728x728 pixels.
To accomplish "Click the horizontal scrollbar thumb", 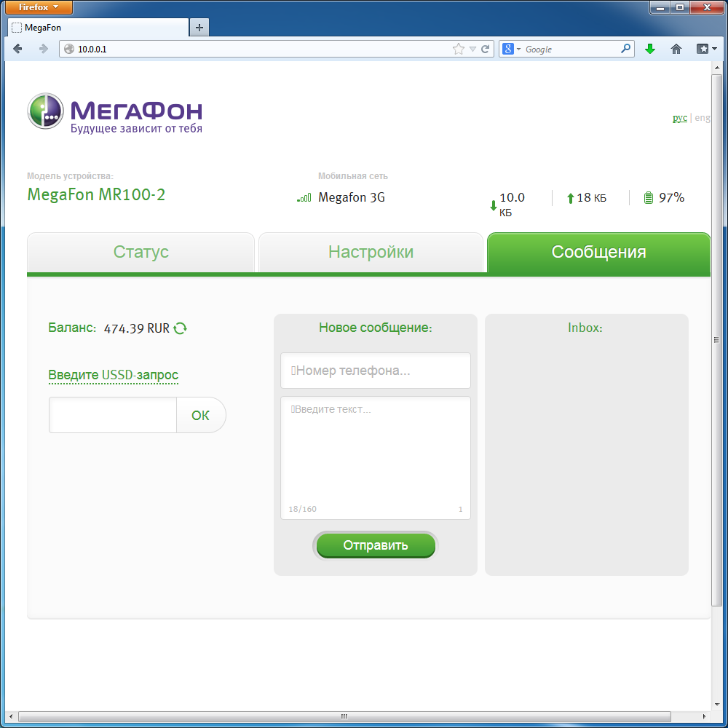I will pyautogui.click(x=344, y=716).
